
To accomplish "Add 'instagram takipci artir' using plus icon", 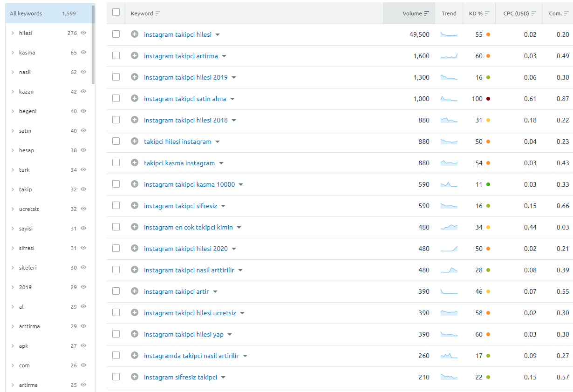I will tap(135, 291).
